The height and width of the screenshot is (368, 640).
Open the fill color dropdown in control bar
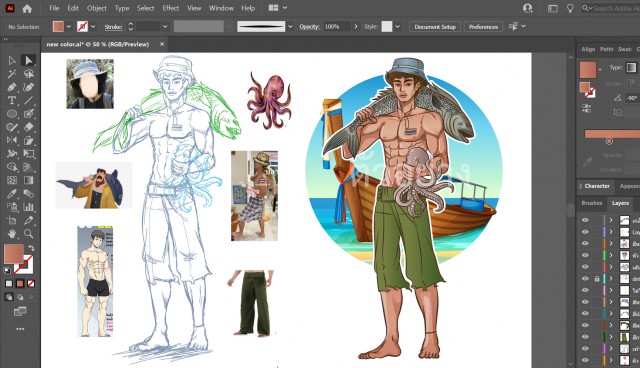[x=69, y=27]
